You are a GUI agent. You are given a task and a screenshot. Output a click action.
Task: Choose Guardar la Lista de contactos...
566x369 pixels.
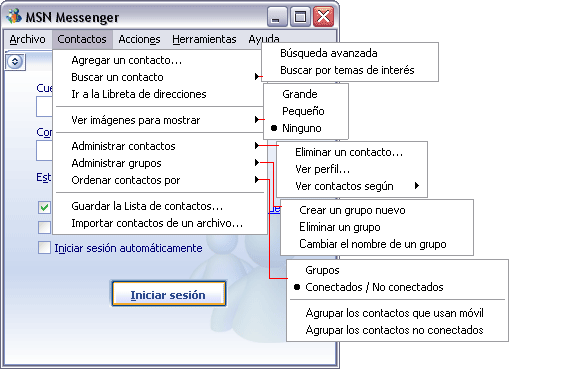pos(160,206)
